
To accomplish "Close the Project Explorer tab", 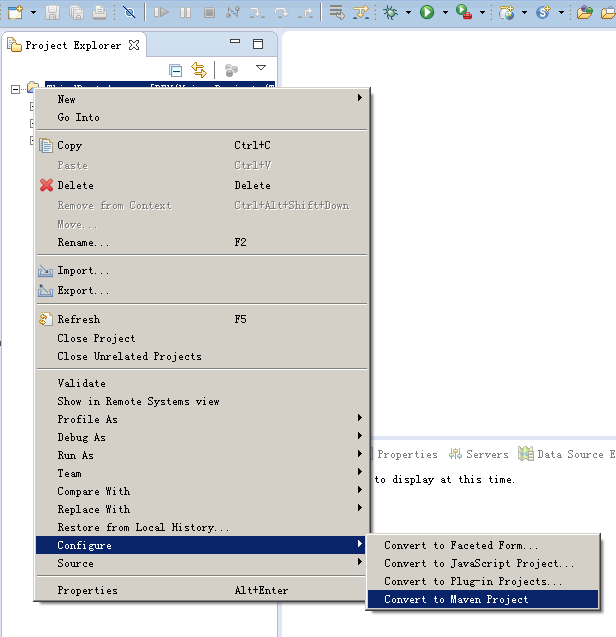I will [134, 45].
